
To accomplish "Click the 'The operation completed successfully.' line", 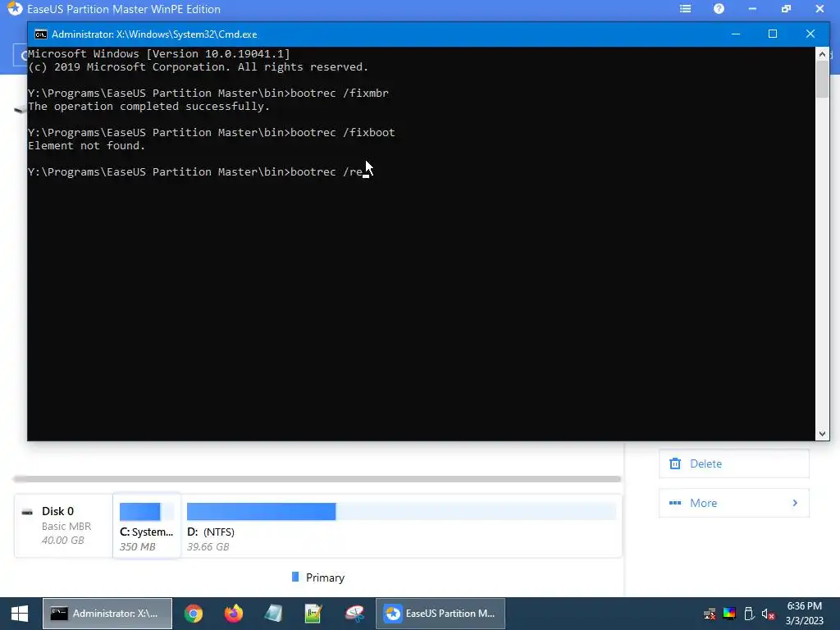I will (x=149, y=107).
